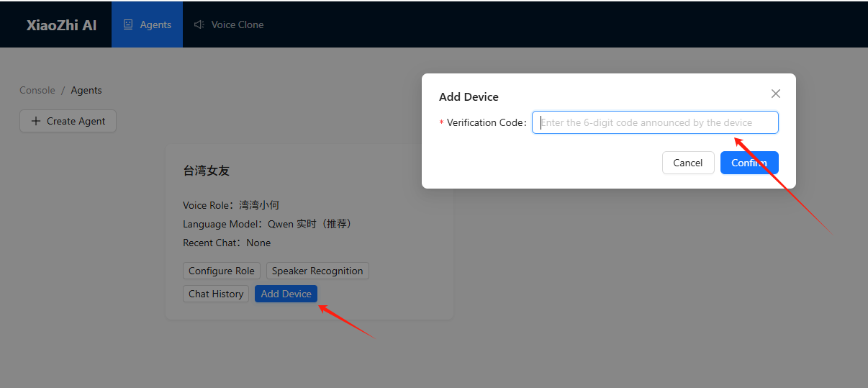Viewport: 868px width, 388px height.
Task: Open the Agents navigation tab
Action: point(148,24)
